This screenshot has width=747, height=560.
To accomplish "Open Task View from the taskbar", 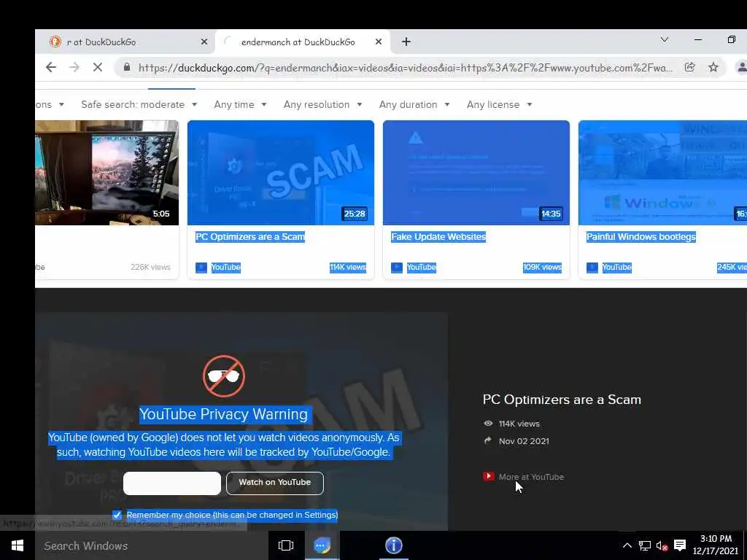I will pyautogui.click(x=286, y=545).
